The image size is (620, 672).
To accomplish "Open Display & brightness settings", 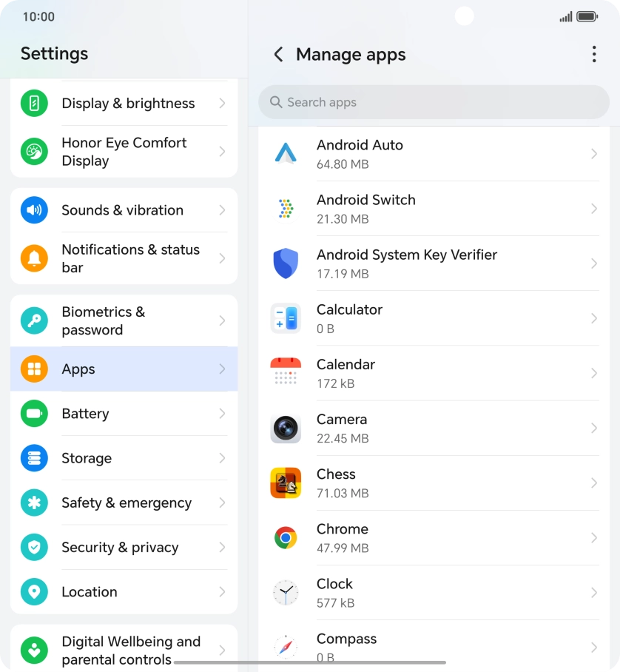I will coord(124,104).
